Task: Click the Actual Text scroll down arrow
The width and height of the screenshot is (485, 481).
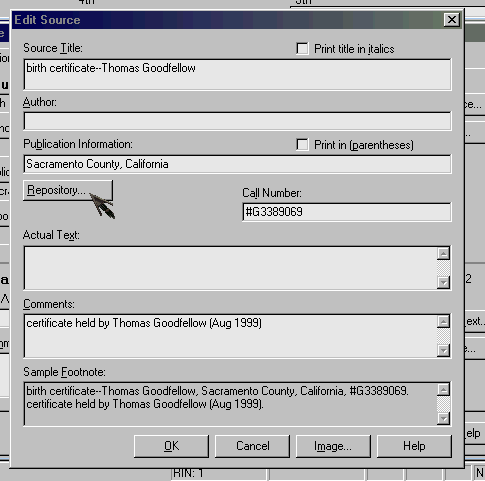Action: click(444, 282)
